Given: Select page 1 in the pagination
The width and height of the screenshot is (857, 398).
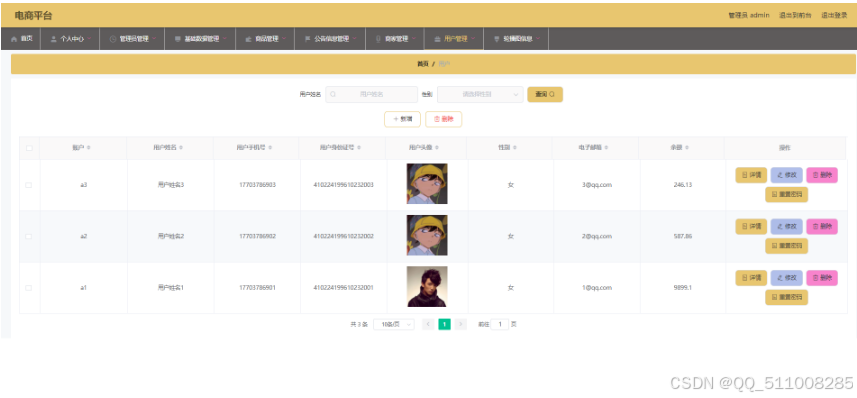Looking at the screenshot, I should [444, 324].
